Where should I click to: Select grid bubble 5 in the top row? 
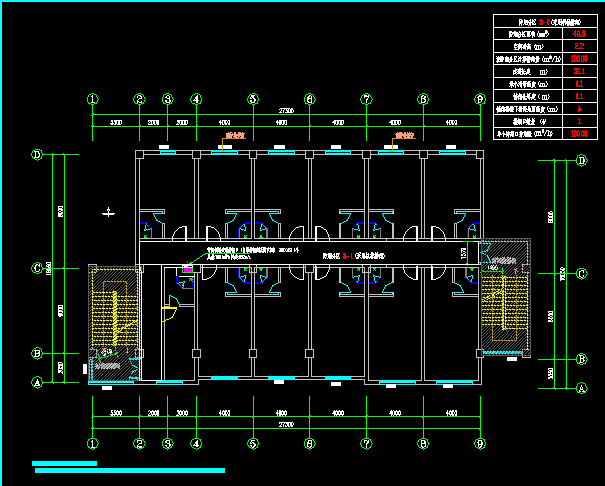(x=253, y=100)
